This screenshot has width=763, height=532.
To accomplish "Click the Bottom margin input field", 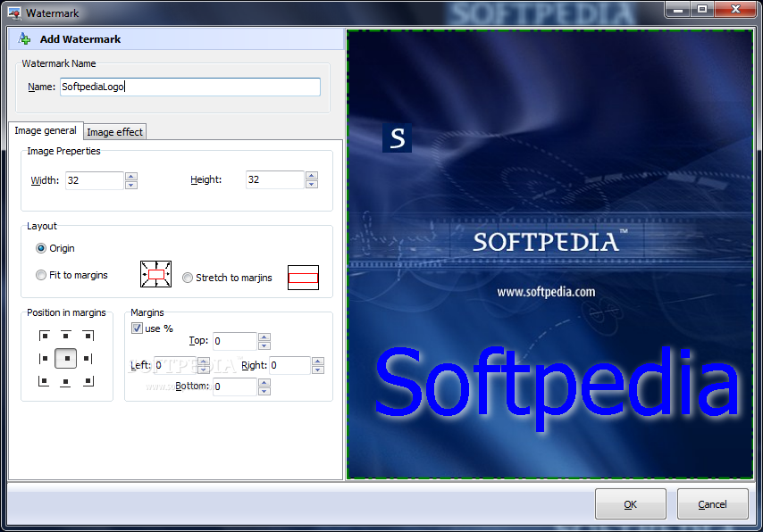I will tap(235, 387).
